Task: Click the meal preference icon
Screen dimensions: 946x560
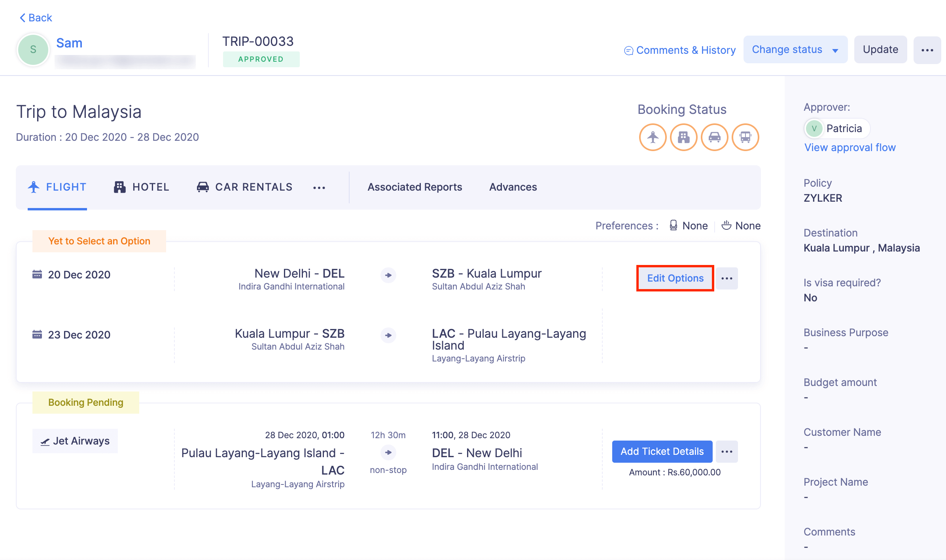Action: point(726,225)
